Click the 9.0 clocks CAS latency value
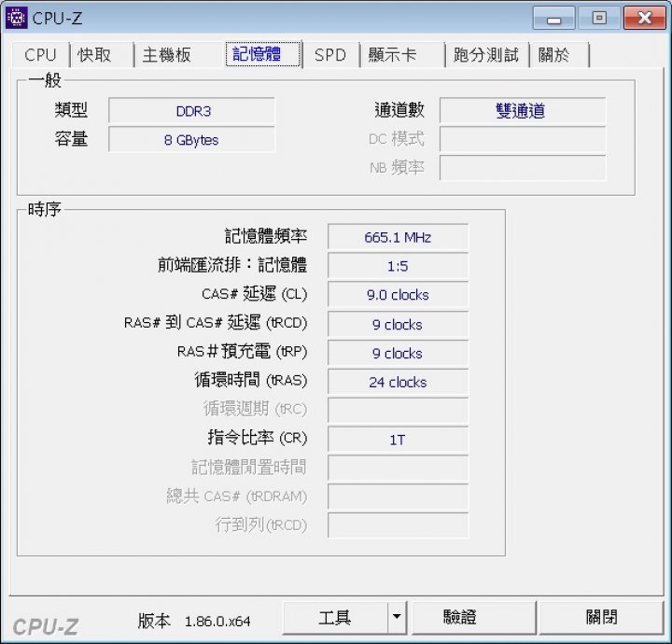672x644 pixels. coord(398,295)
